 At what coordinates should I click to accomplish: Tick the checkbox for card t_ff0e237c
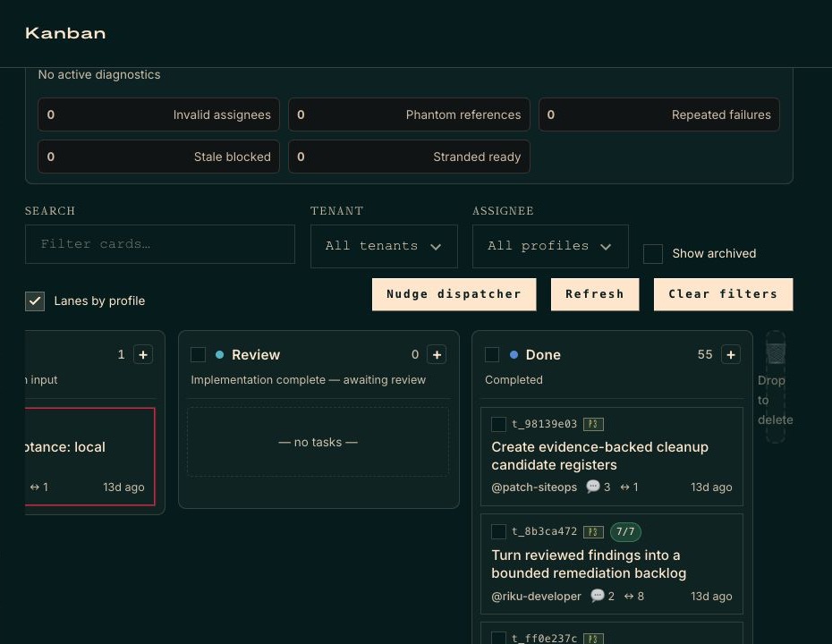click(x=498, y=638)
